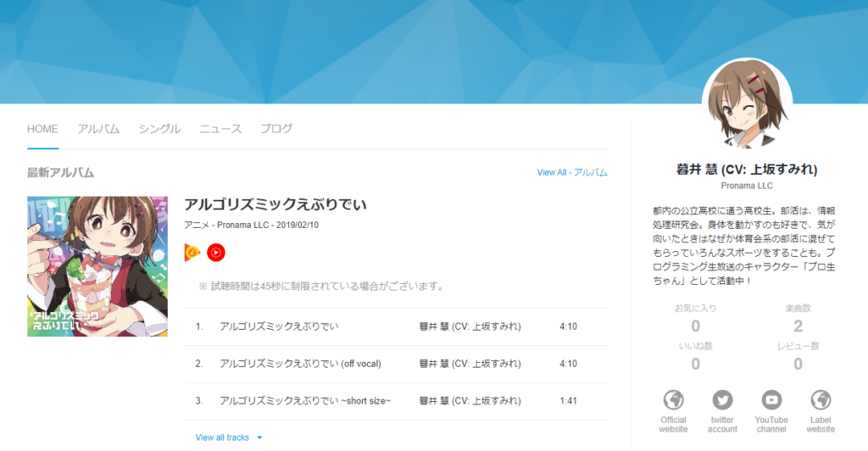868x451 pixels.
Task: Open album title アルゴリズミックえぶりでい heading
Action: pyautogui.click(x=275, y=205)
